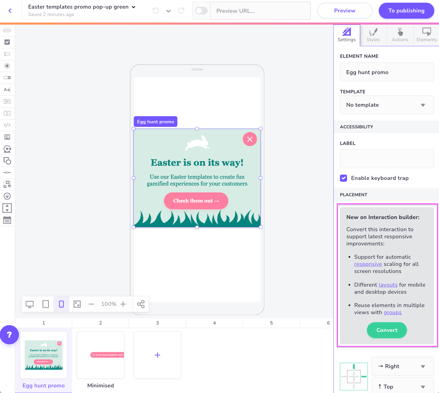Open the Top placement dropdown
This screenshot has width=439, height=393.
(x=403, y=386)
